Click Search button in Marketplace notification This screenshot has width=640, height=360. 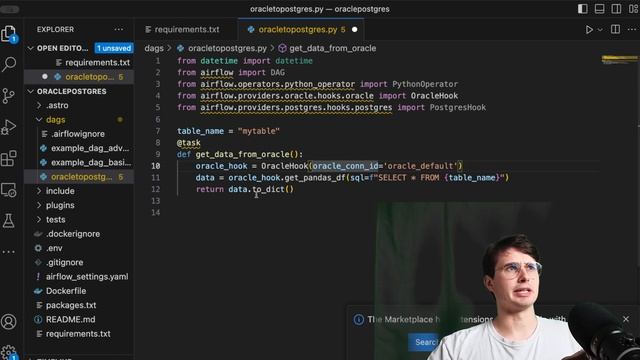click(424, 342)
